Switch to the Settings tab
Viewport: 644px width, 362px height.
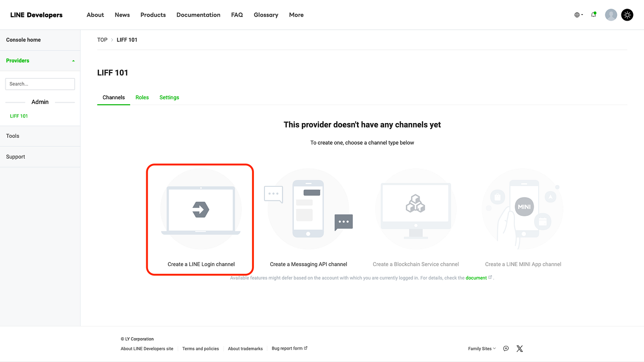[169, 97]
